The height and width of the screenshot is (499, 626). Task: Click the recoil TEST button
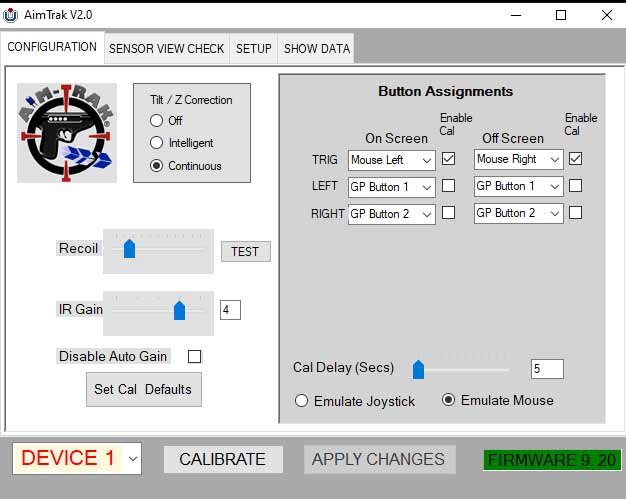[x=246, y=251]
